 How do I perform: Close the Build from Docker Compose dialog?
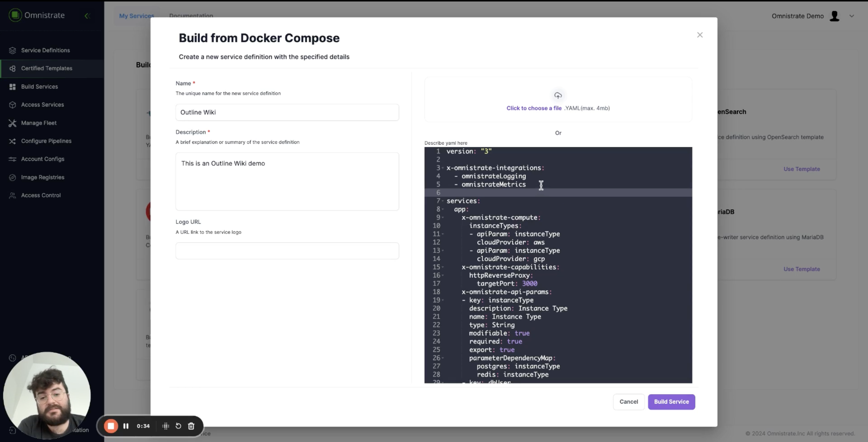(700, 35)
